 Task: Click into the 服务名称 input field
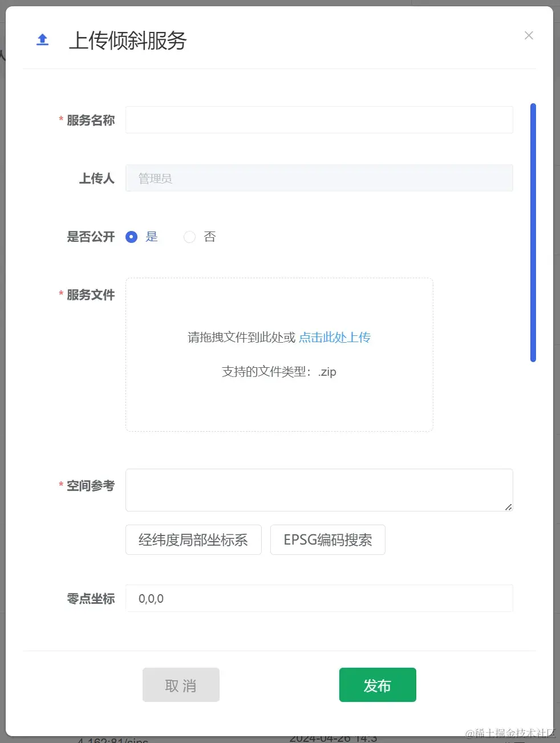click(x=319, y=120)
